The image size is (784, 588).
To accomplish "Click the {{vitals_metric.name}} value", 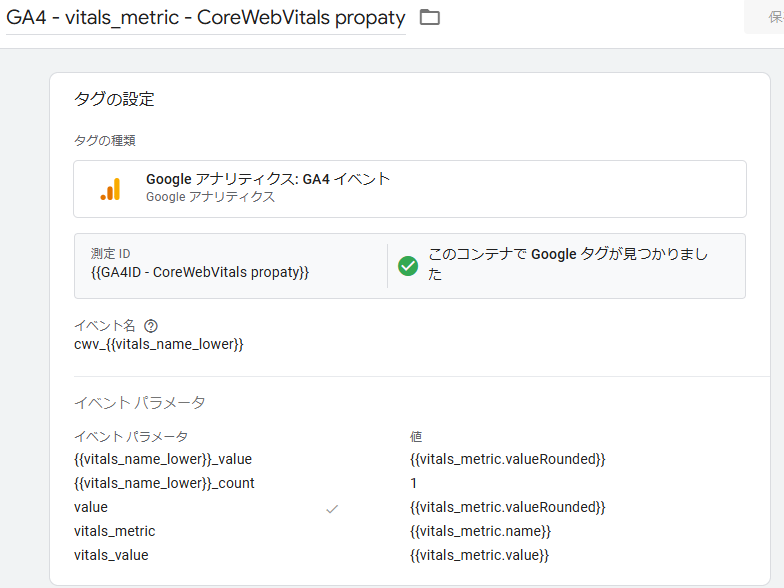I will (480, 531).
